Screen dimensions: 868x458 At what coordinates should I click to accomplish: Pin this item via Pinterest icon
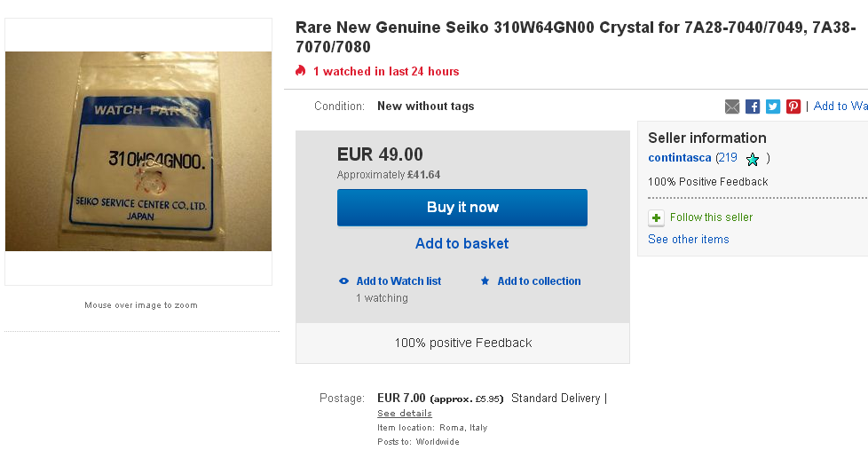coord(793,107)
